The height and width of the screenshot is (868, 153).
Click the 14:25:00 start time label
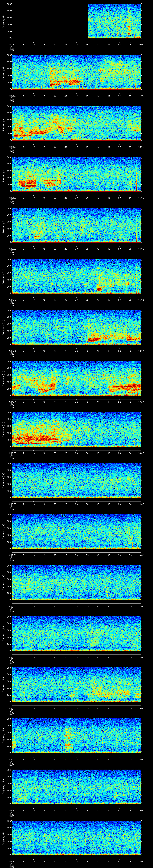click(x=12, y=861)
